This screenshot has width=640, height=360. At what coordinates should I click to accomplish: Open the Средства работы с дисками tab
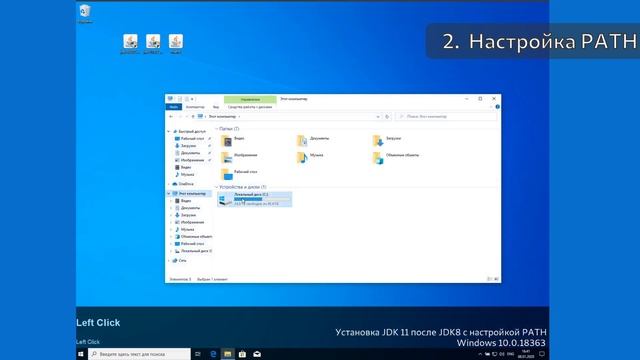click(250, 107)
